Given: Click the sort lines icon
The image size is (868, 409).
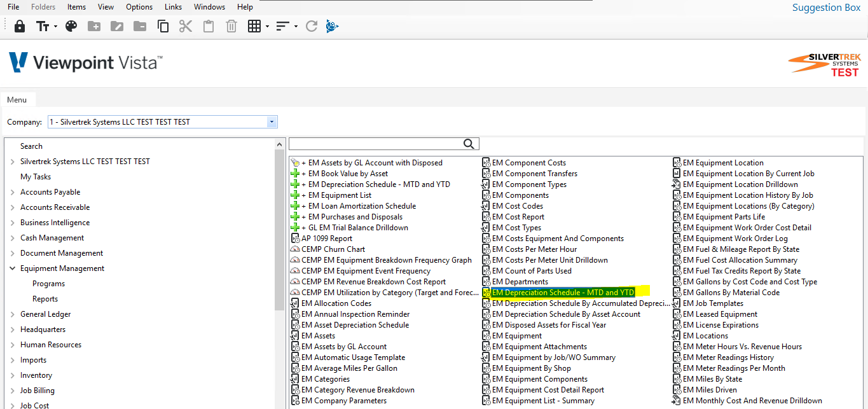Looking at the screenshot, I should [283, 26].
